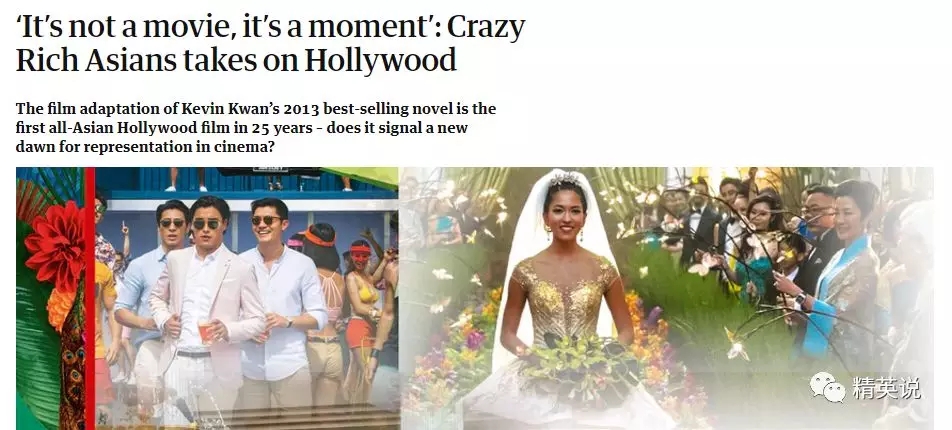The height and width of the screenshot is (430, 952).
Task: Click the 精英说 watermark text
Action: (886, 389)
